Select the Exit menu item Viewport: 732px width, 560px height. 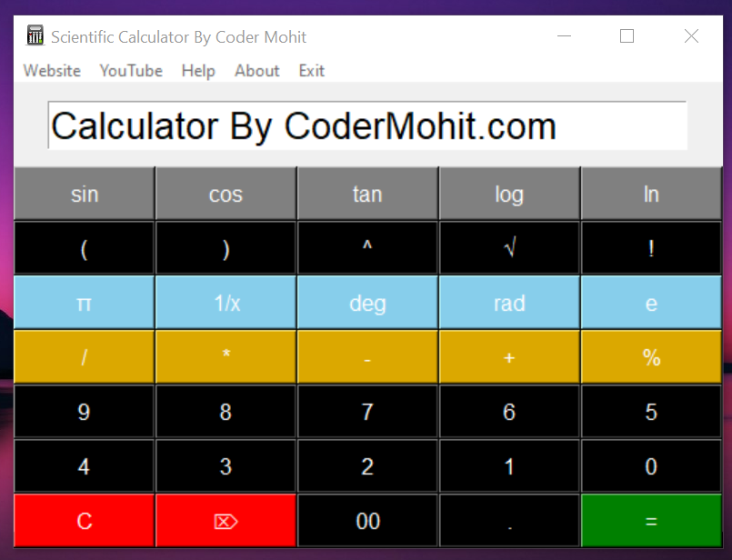click(x=311, y=71)
